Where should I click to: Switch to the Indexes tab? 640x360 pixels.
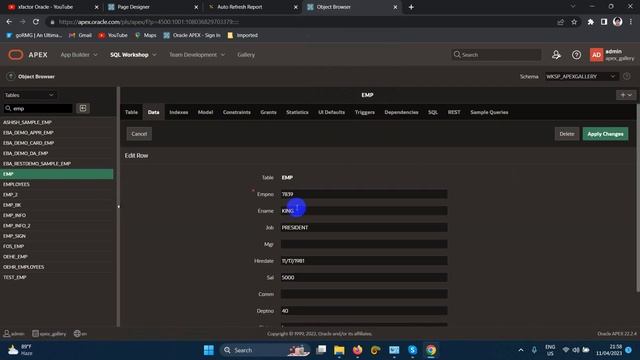coord(178,112)
